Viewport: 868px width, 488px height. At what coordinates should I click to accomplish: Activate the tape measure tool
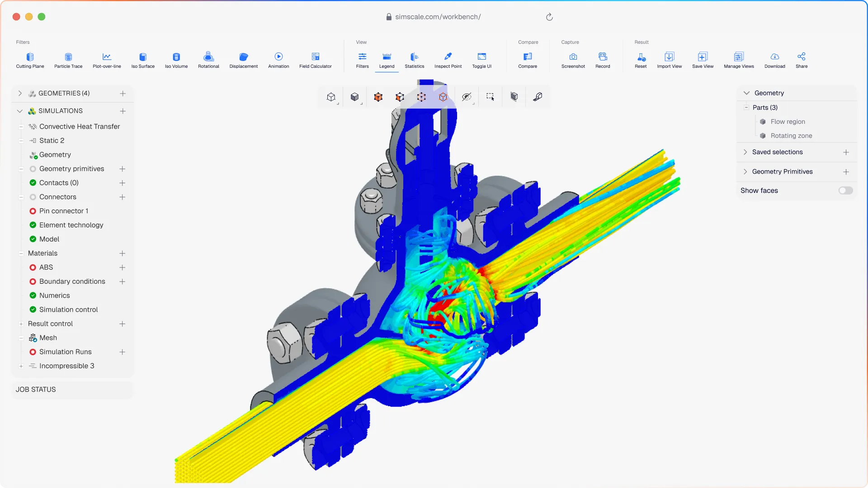click(538, 97)
